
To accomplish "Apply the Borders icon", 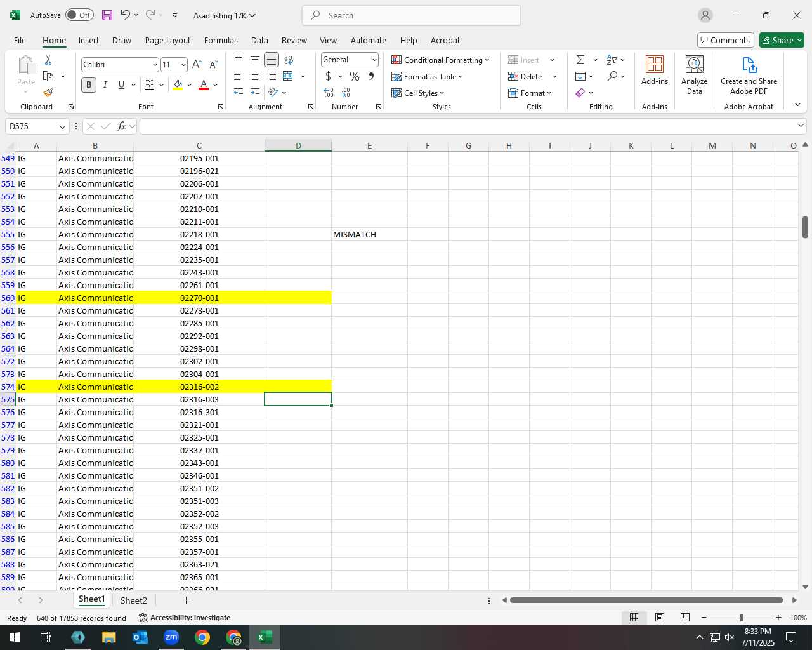I will 150,85.
